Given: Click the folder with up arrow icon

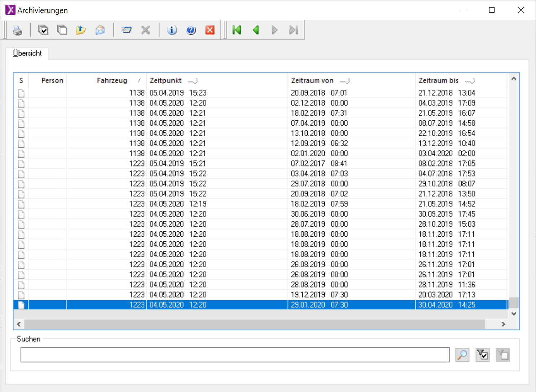Looking at the screenshot, I should (x=81, y=30).
